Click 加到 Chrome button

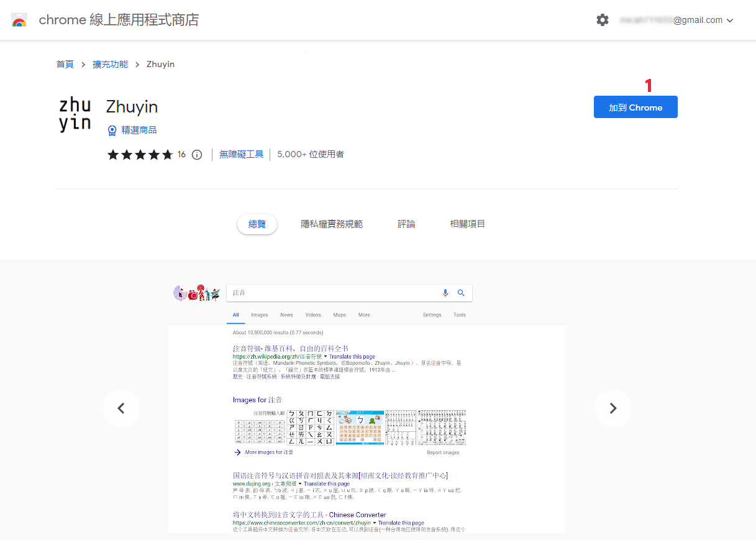(x=635, y=108)
